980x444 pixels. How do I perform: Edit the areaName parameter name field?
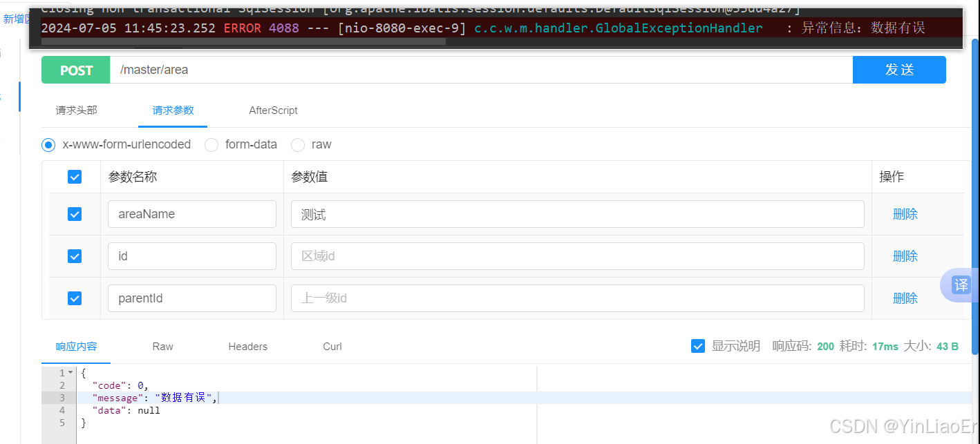coord(192,214)
